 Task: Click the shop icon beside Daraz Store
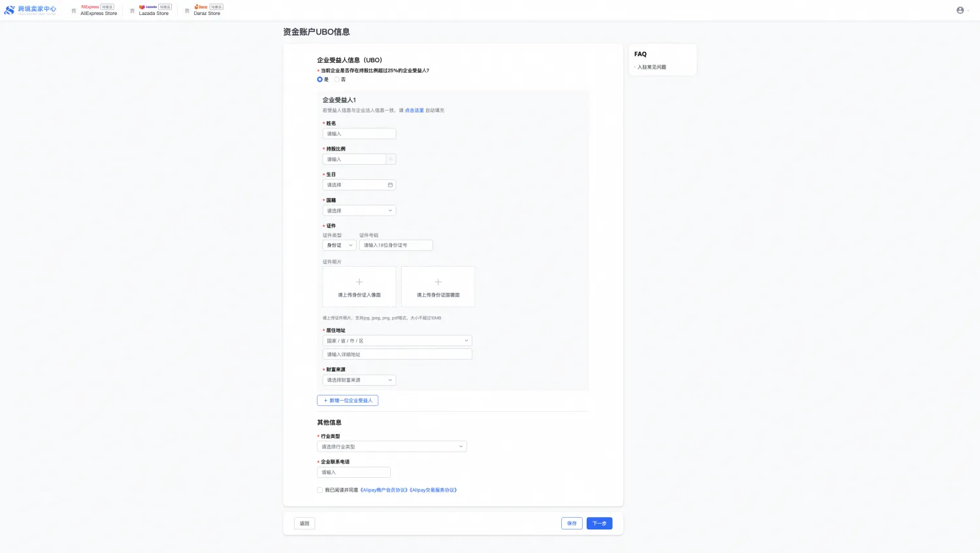point(187,10)
